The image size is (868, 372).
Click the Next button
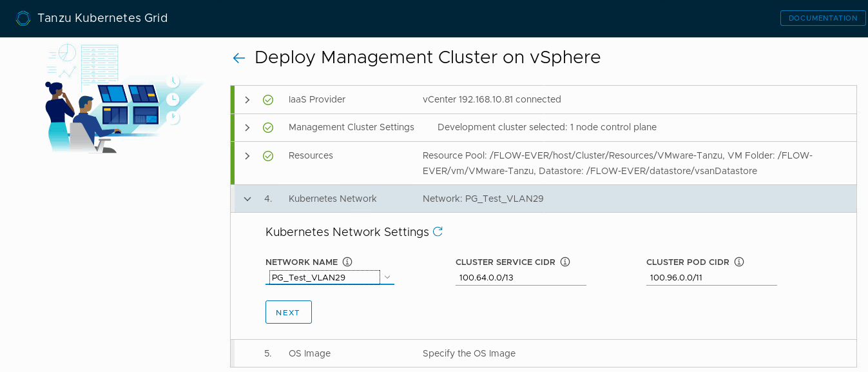click(289, 312)
